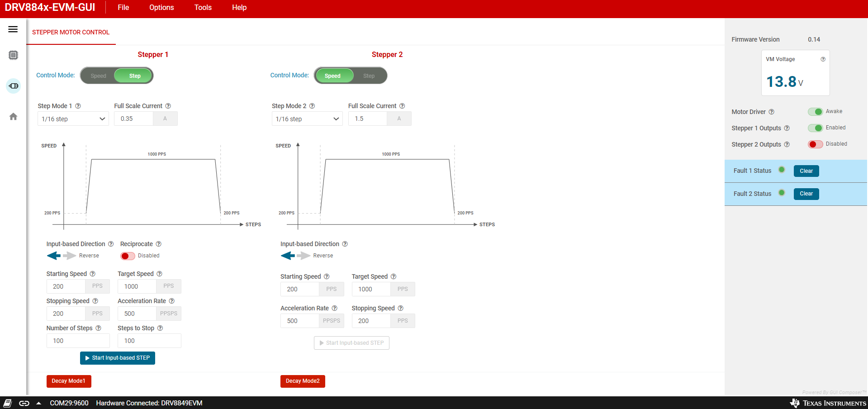Screen dimensions: 868x409
Task: Enable the Reciprocate toggle
Action: [128, 256]
